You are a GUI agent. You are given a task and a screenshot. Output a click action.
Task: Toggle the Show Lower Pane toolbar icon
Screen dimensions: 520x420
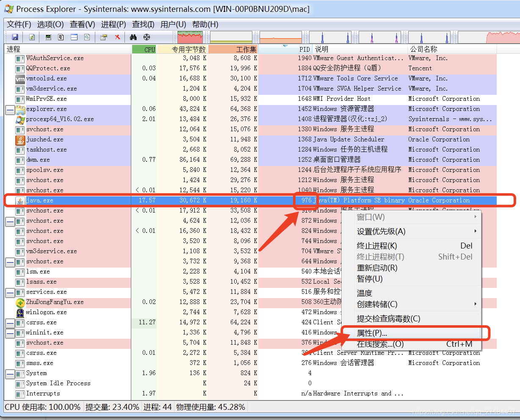[74, 37]
